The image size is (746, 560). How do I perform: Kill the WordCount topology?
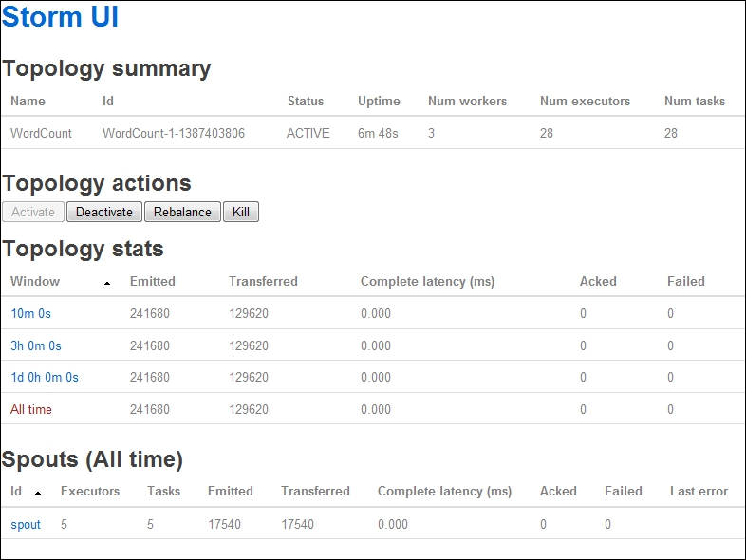click(x=241, y=212)
